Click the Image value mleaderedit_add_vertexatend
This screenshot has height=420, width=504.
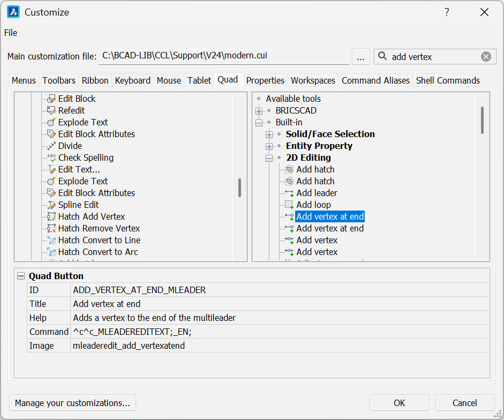(280, 346)
